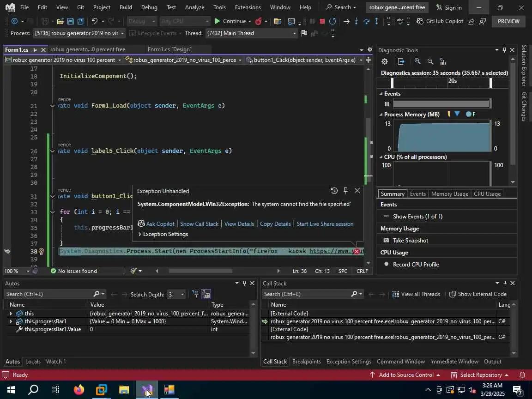Image resolution: width=532 pixels, height=399 pixels.
Task: Click Copy Details link
Action: (275, 224)
